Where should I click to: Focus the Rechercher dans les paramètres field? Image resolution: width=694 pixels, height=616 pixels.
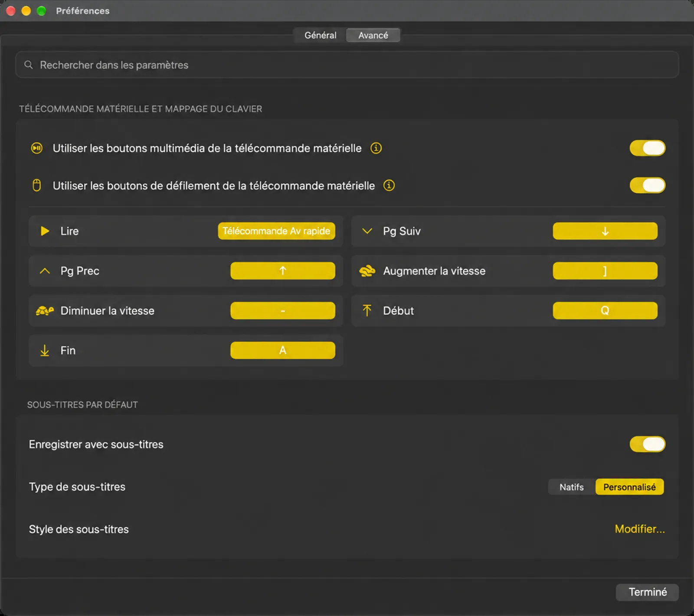[347, 65]
